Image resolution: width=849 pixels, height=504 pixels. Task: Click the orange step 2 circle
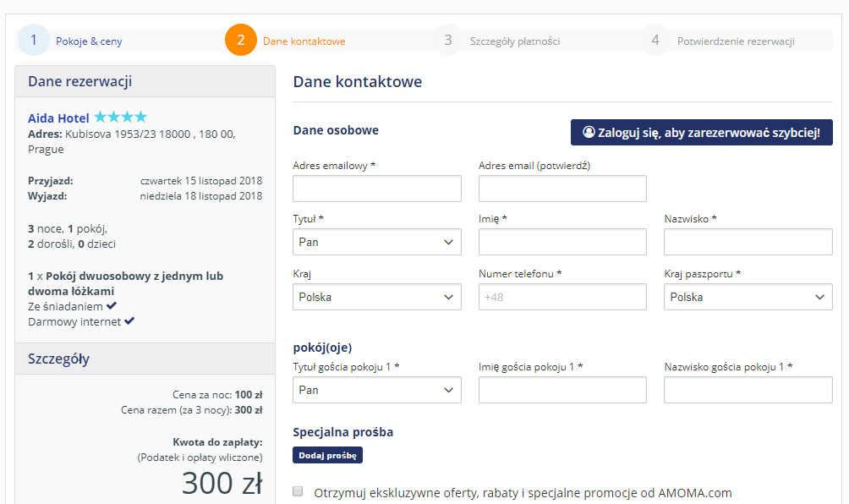(x=241, y=40)
